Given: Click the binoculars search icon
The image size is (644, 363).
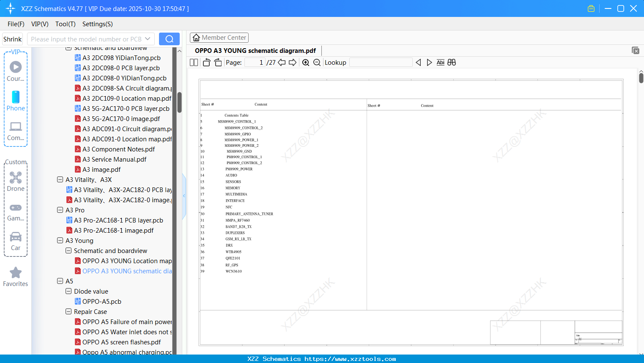Looking at the screenshot, I should 452,63.
